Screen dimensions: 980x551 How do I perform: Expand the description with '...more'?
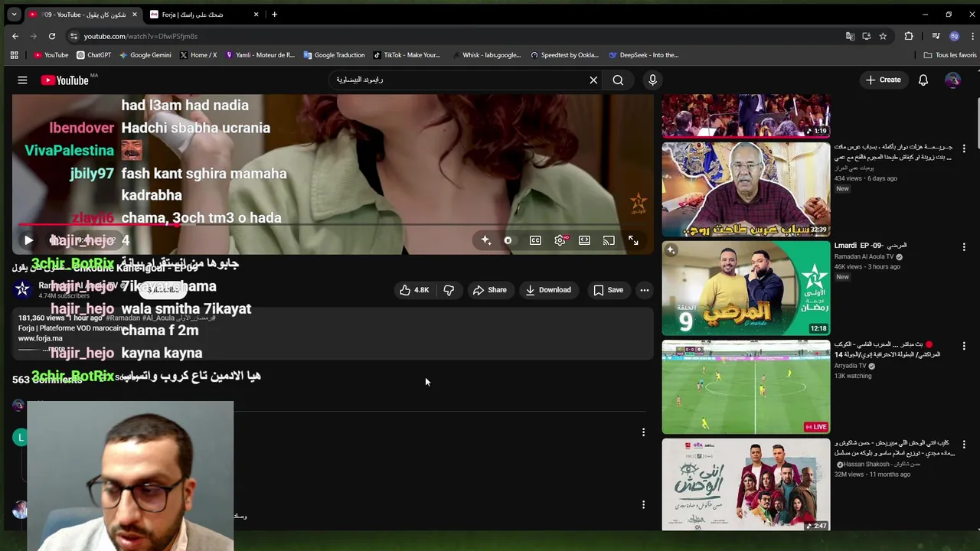click(54, 349)
